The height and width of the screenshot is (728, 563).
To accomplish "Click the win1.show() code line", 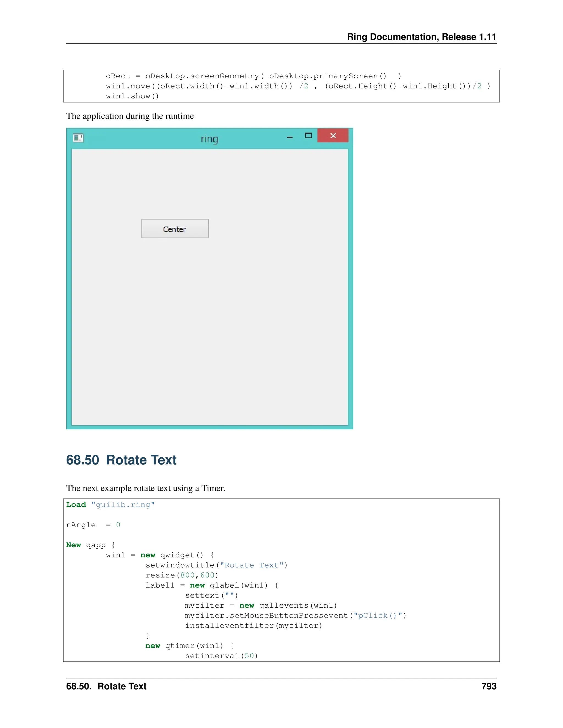I will pos(133,96).
